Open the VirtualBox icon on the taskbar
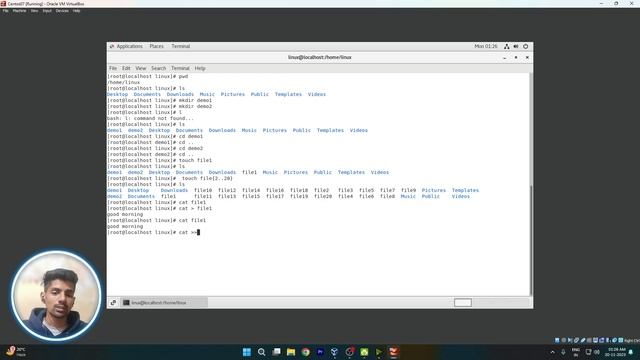This screenshot has width=640, height=360. (x=334, y=352)
